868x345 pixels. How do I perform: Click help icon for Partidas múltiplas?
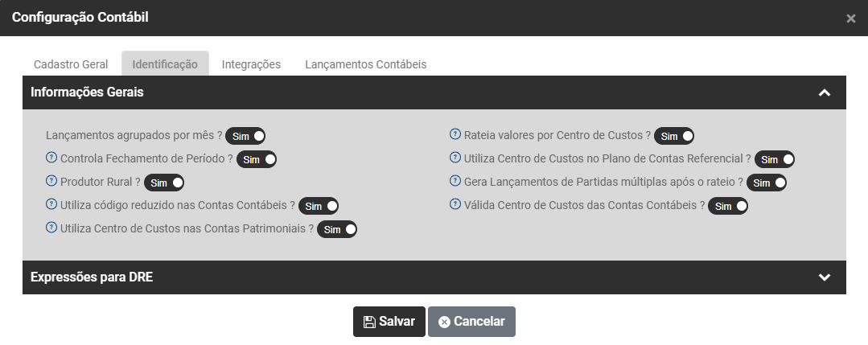(x=456, y=181)
